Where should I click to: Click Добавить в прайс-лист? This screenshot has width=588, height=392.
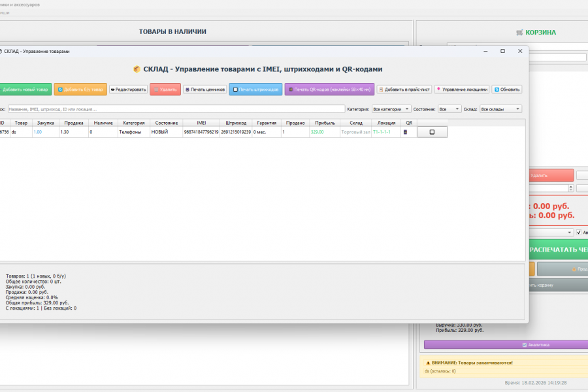404,90
